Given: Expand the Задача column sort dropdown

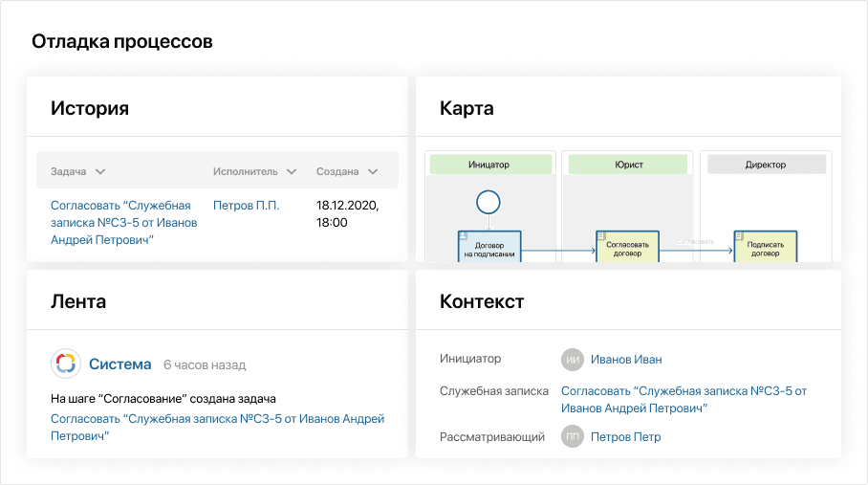Looking at the screenshot, I should [x=100, y=172].
